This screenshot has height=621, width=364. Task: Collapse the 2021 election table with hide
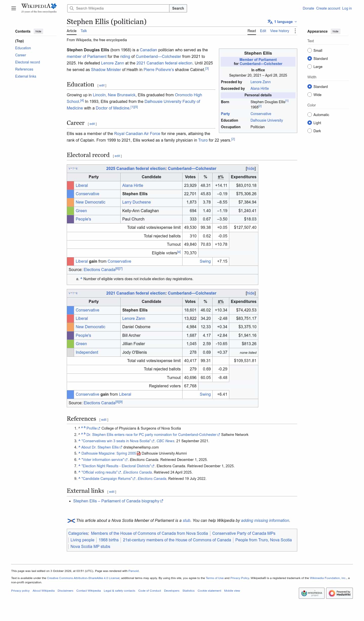coord(251,293)
